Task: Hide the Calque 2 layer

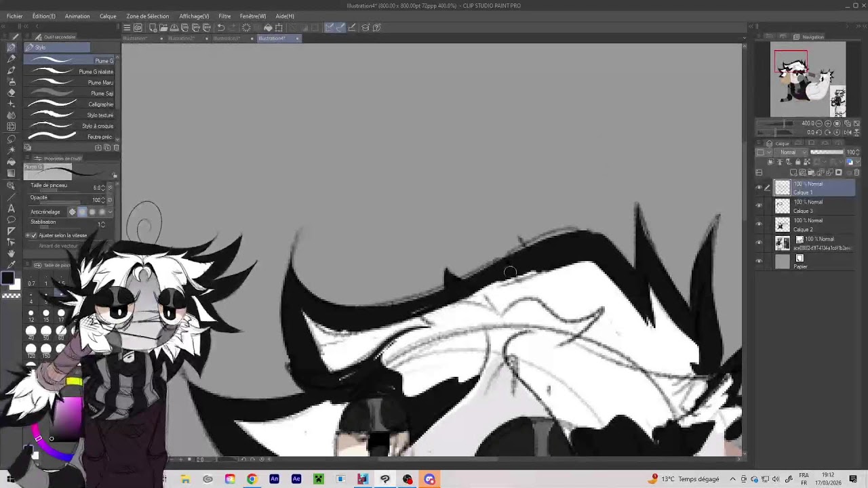Action: (759, 224)
